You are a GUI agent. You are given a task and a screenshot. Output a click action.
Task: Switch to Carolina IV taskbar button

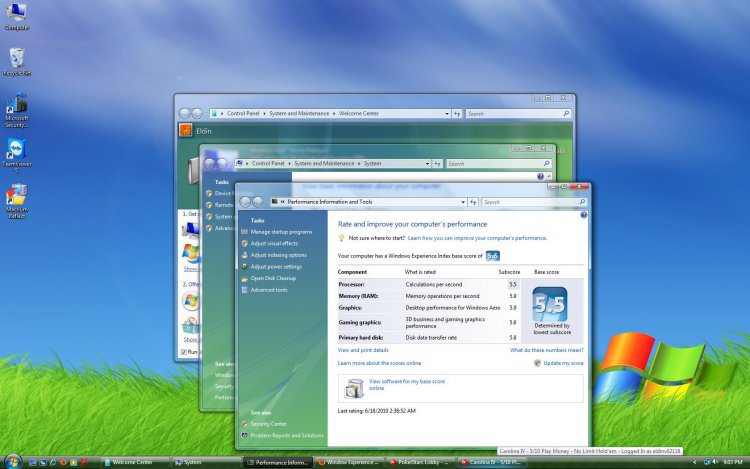[492, 462]
